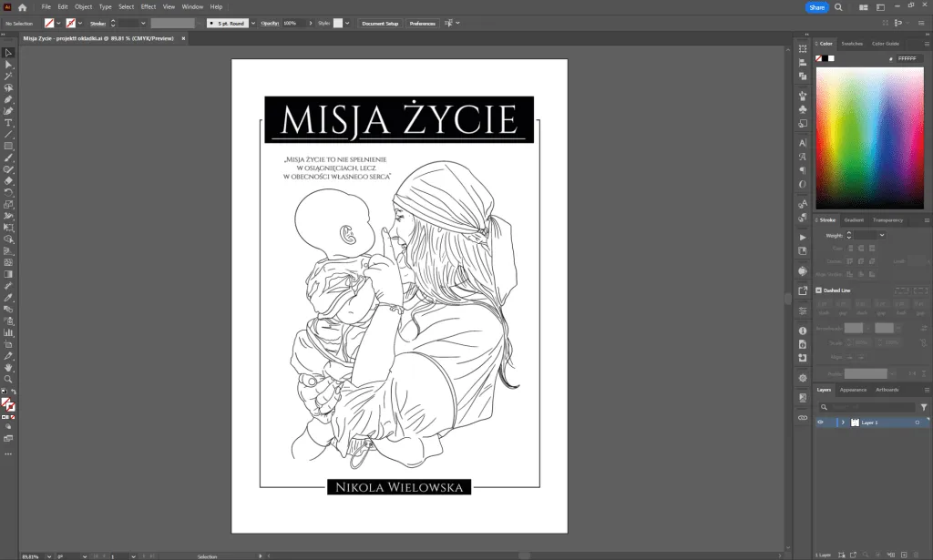Hide Layer 1 with its eye icon
This screenshot has height=560, width=933.
(819, 422)
